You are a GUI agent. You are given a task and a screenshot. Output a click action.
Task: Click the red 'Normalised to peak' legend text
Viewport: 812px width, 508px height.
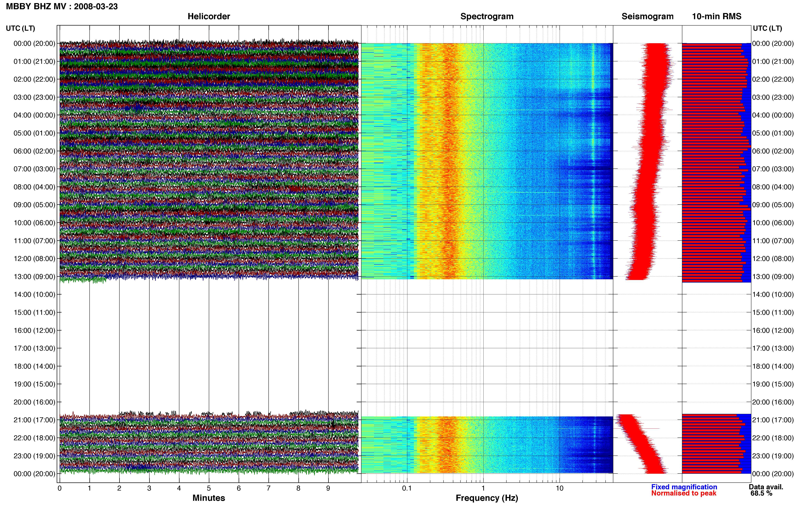click(684, 493)
